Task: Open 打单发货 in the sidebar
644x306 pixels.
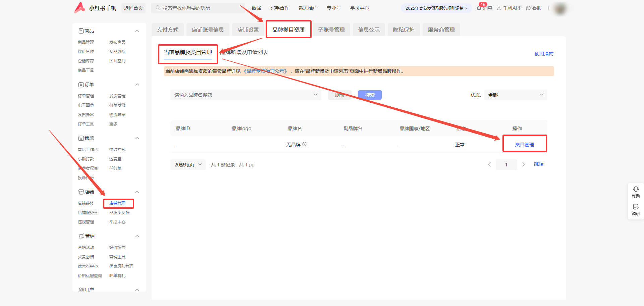Action: click(117, 105)
